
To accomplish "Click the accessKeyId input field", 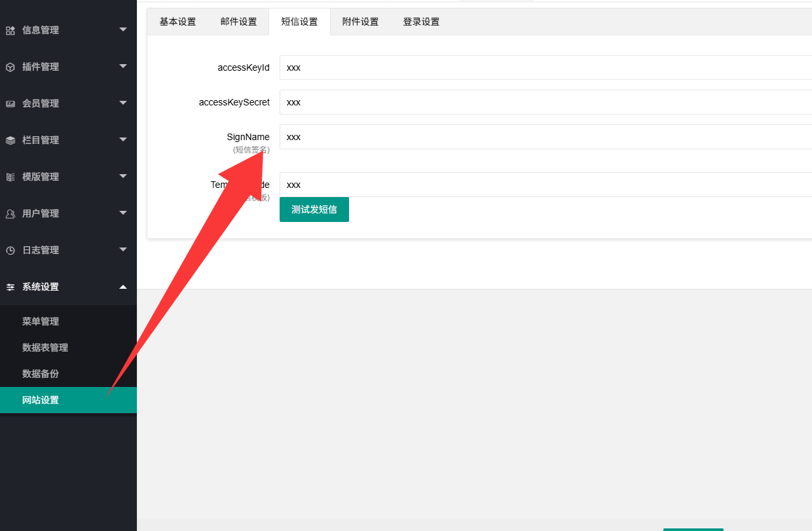I will [545, 67].
